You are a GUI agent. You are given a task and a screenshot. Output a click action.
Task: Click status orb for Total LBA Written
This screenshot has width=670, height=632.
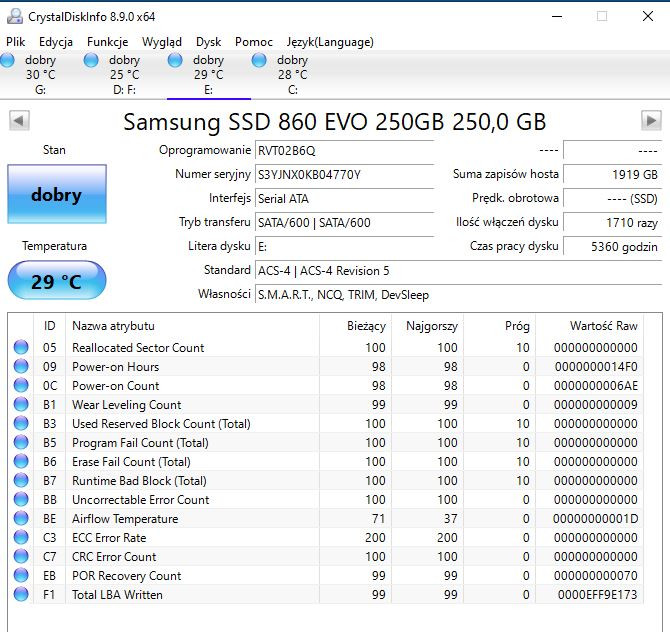point(21,594)
